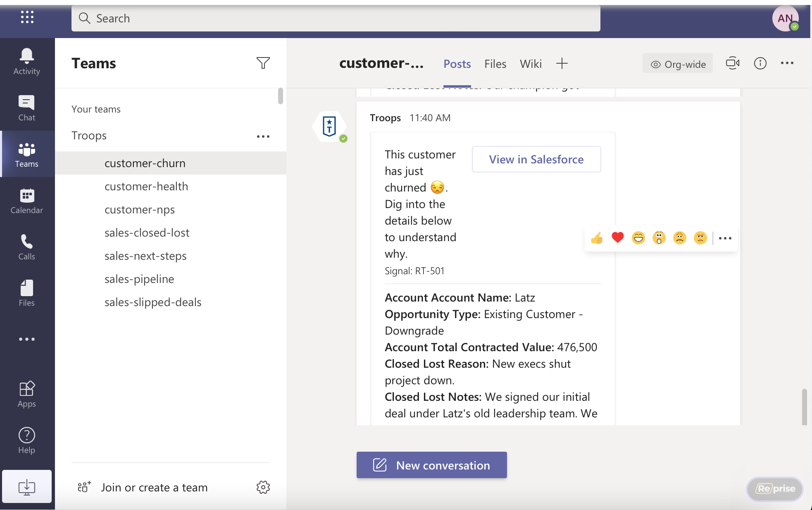
Task: React with thumbs up emoji
Action: (597, 238)
